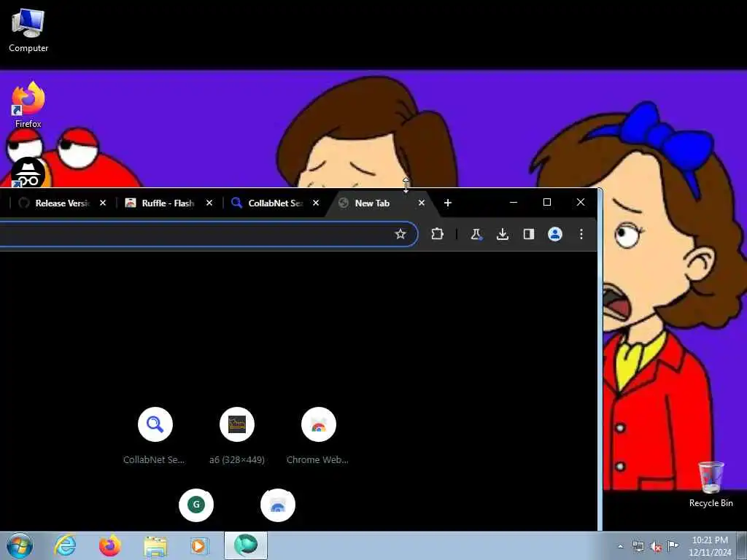
Task: Open the Action Center flag icon
Action: 673,546
